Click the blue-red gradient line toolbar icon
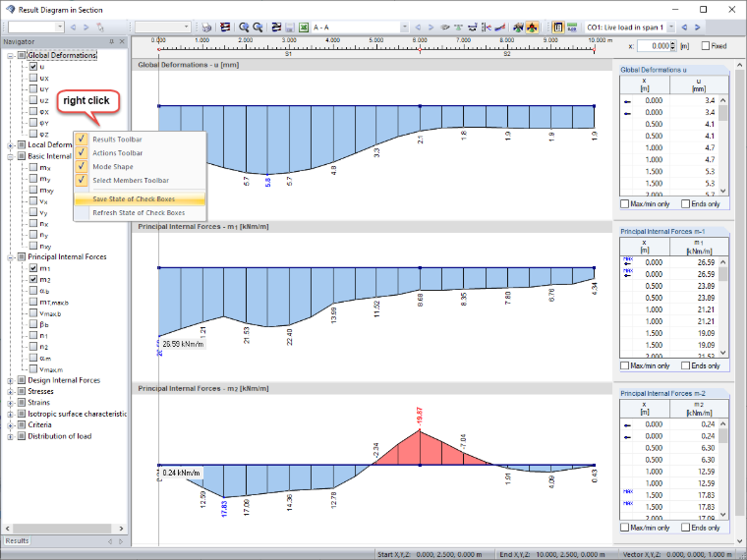The width and height of the screenshot is (747, 560). 499,28
